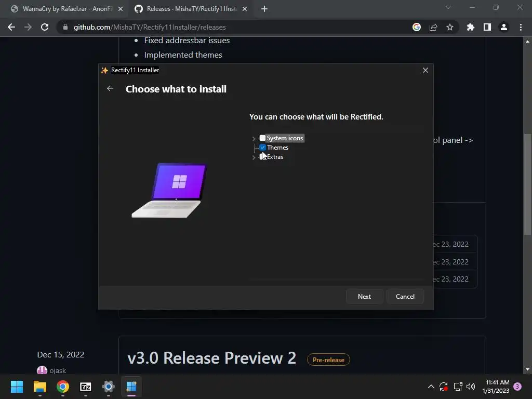Open File Explorer from taskbar
532x399 pixels.
coord(39,387)
